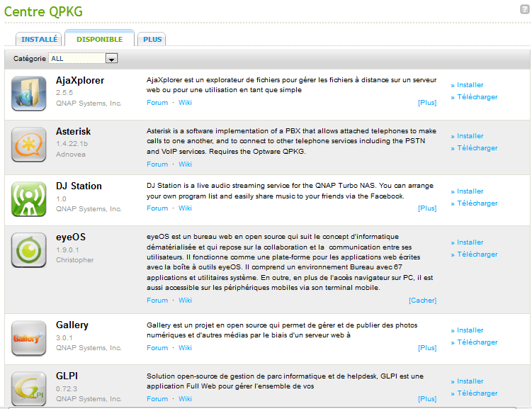
Task: Click the Christopher author text
Action: [x=74, y=260]
